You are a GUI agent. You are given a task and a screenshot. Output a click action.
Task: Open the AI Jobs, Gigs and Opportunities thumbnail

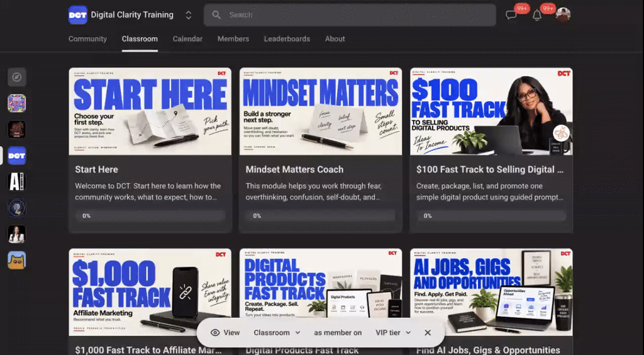pyautogui.click(x=491, y=292)
